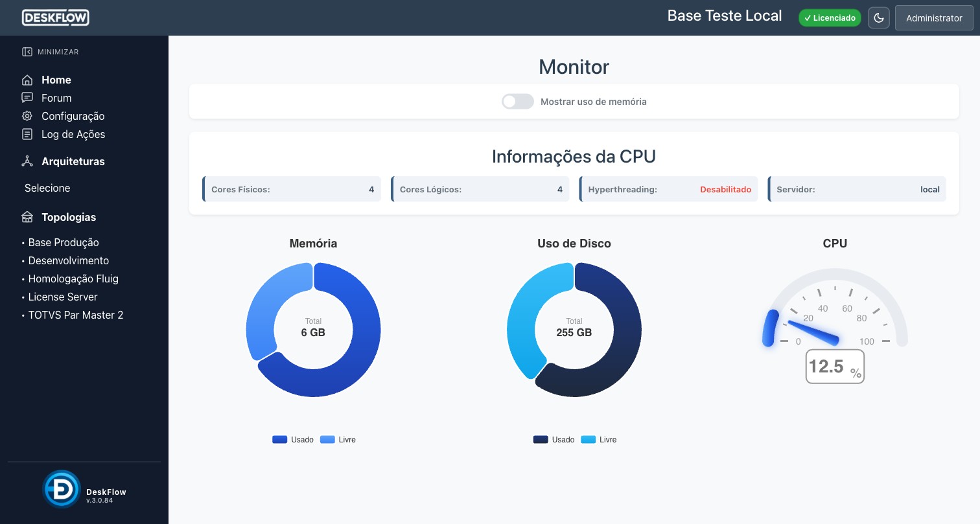Select the Topologias section heading

click(69, 217)
